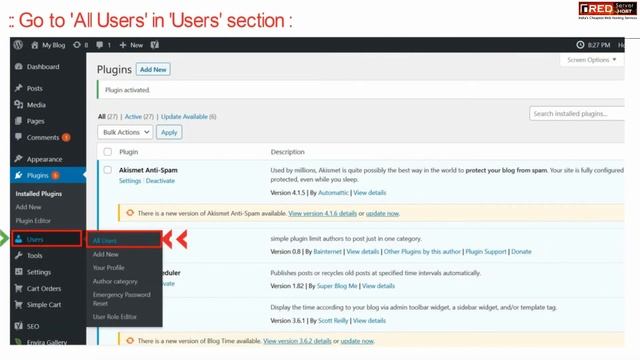Open User Role Editor item
Screen dimensions: 640x360
[x=114, y=317]
